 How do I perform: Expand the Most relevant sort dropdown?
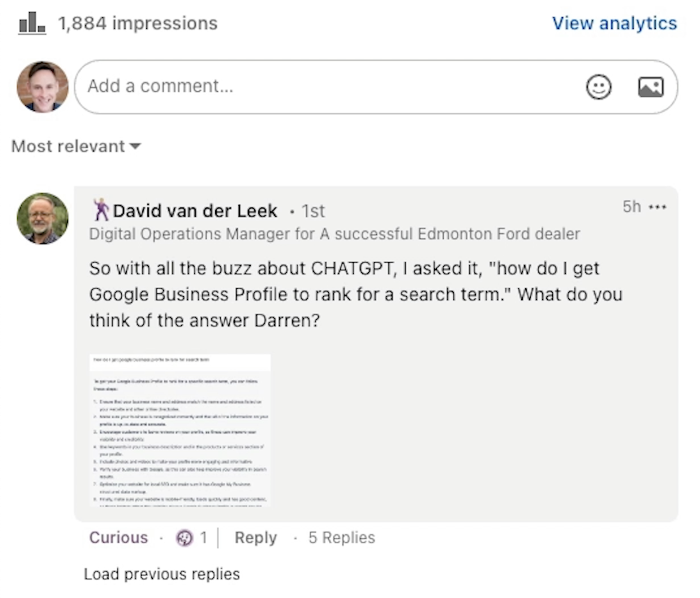pos(76,146)
